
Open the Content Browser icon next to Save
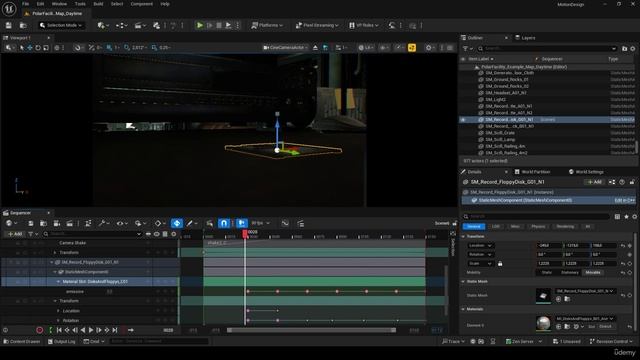pos(23,25)
